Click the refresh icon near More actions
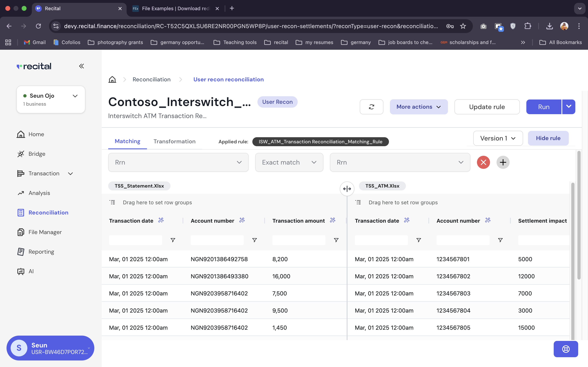Viewport: 588px width, 367px height. (371, 107)
